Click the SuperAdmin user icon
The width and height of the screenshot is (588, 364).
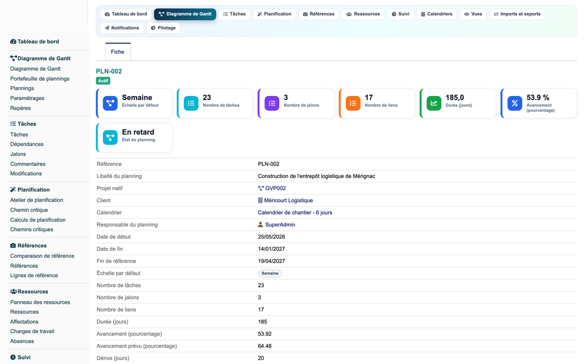(x=261, y=225)
